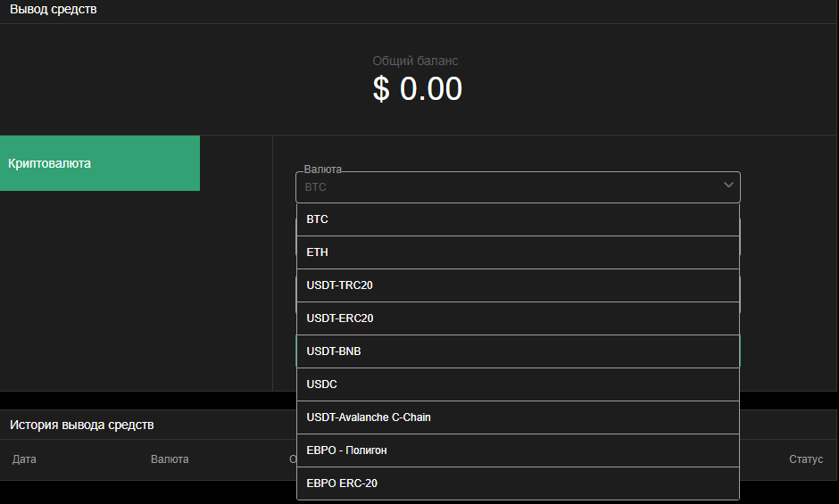Click the chevron arrow of the Валюта dropdown

point(728,185)
